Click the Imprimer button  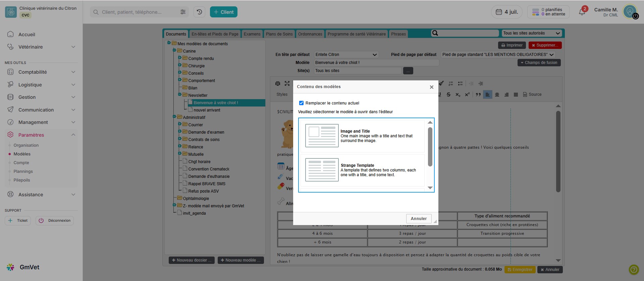click(512, 45)
